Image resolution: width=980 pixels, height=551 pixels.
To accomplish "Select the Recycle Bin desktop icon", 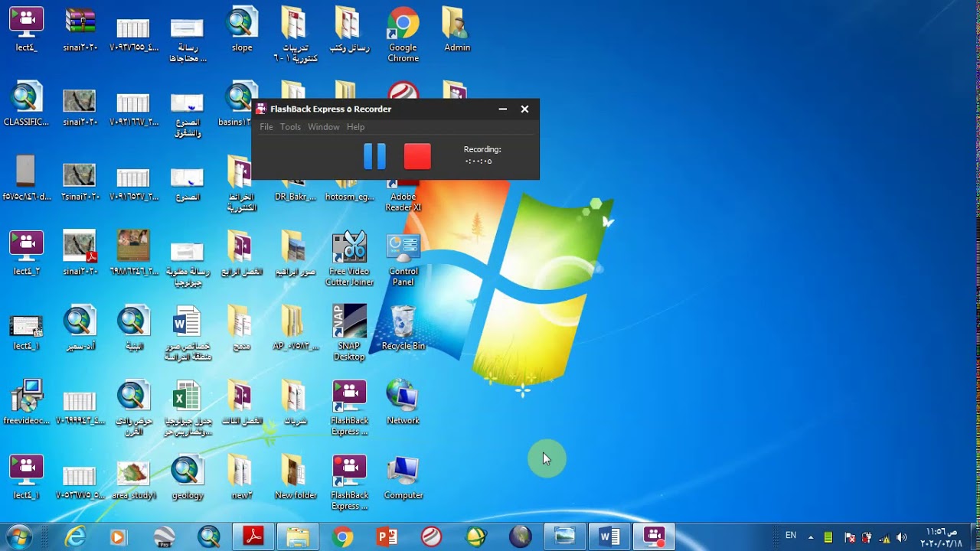I will pyautogui.click(x=403, y=328).
